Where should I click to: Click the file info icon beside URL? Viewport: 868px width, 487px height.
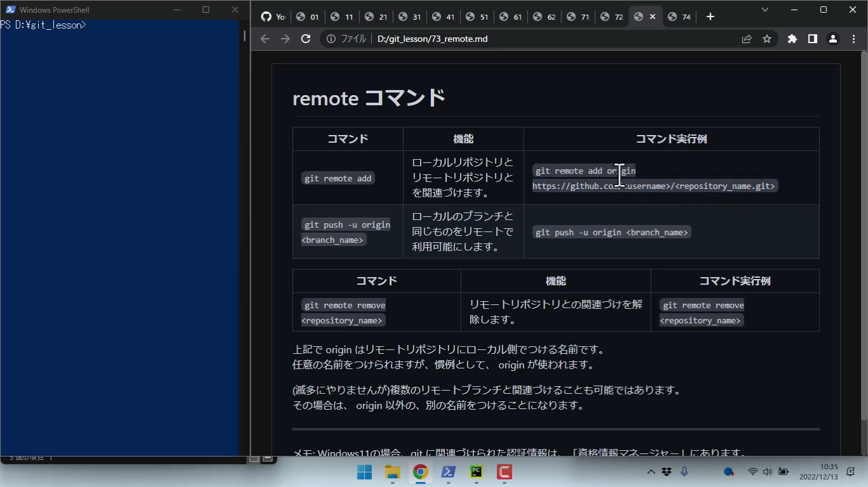click(331, 39)
